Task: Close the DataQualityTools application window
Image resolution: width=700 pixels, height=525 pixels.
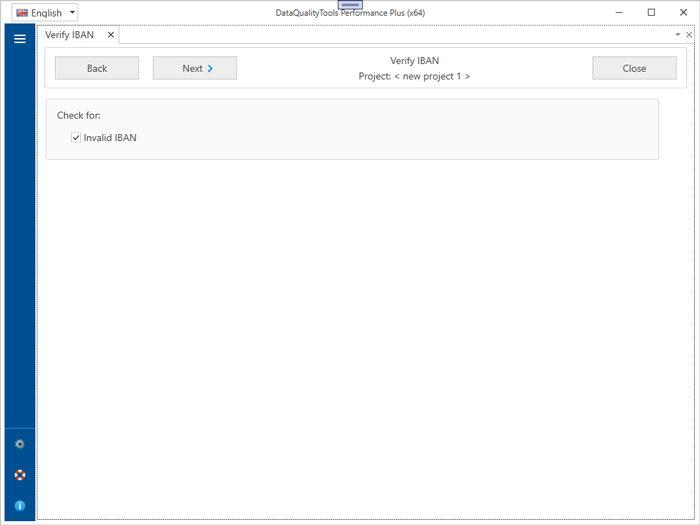Action: pyautogui.click(x=683, y=12)
